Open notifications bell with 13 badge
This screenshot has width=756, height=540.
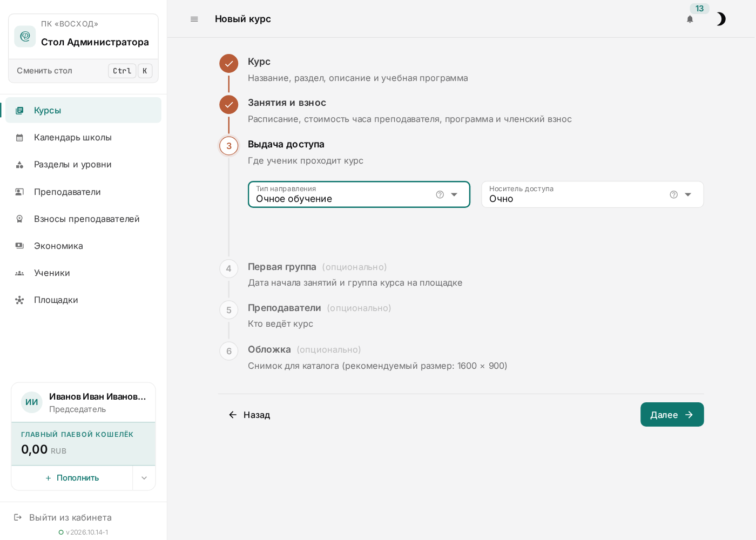click(690, 19)
